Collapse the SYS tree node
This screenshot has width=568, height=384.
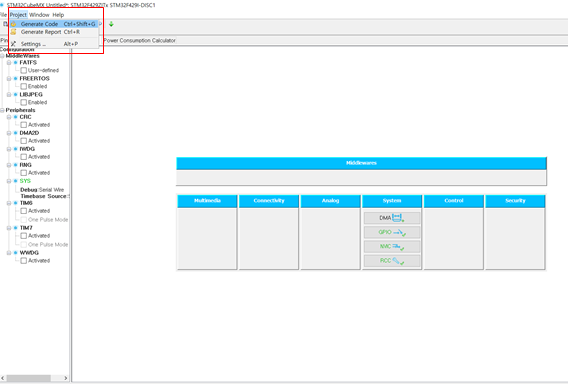coord(9,181)
